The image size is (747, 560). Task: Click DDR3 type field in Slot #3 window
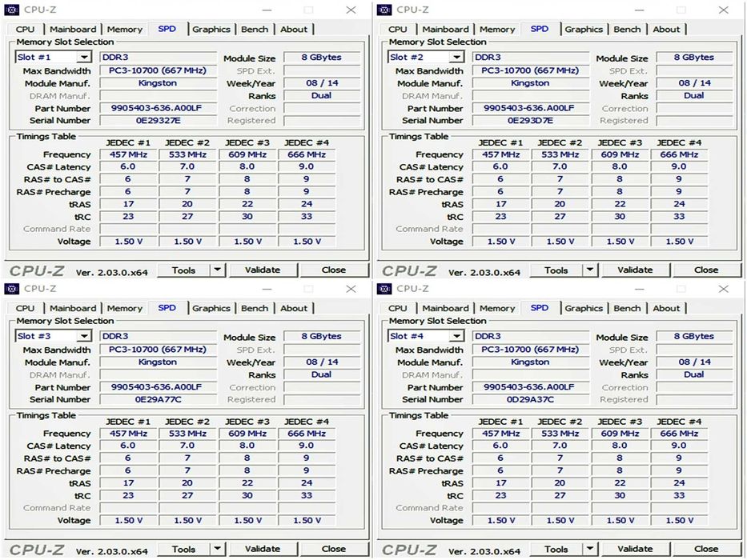coord(159,336)
